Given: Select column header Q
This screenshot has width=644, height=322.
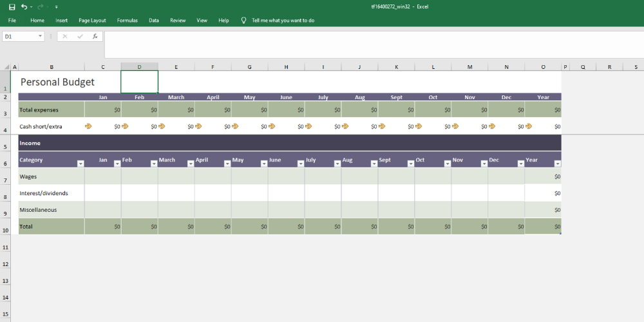Looking at the screenshot, I should pyautogui.click(x=583, y=67).
